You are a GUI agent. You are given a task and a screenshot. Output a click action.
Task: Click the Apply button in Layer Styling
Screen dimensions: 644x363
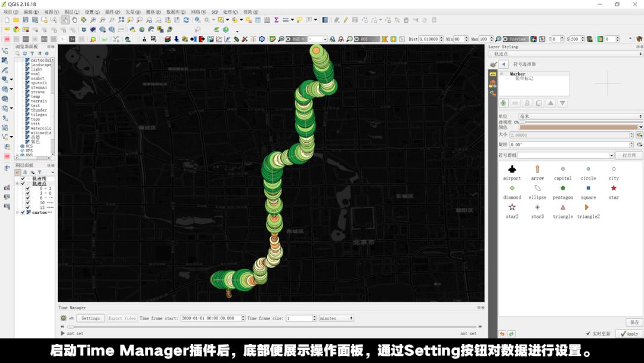629,334
